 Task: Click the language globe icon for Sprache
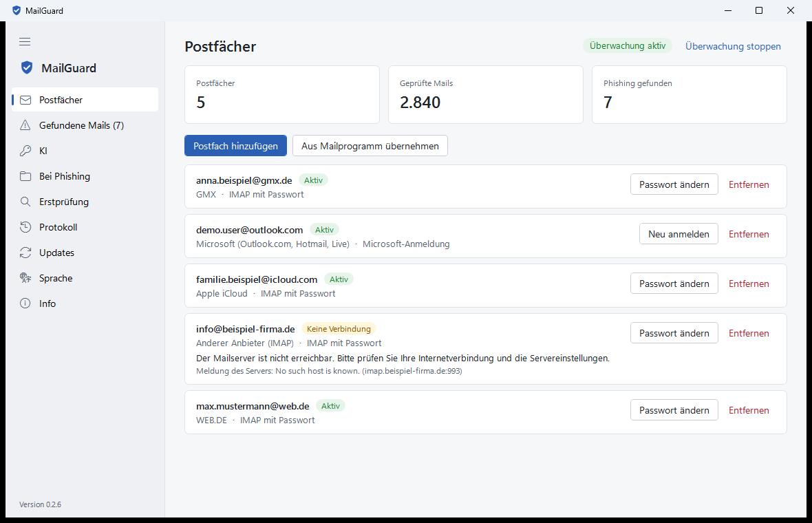coord(25,278)
